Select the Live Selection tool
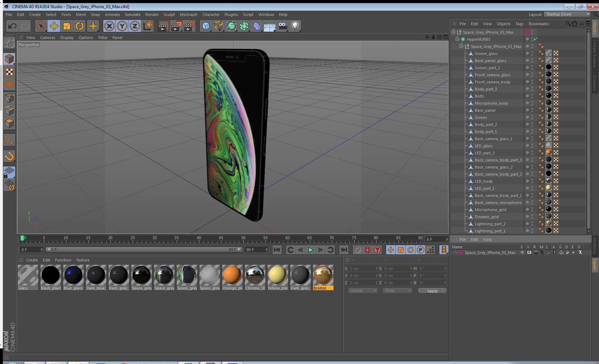This screenshot has width=599, height=364. point(41,26)
